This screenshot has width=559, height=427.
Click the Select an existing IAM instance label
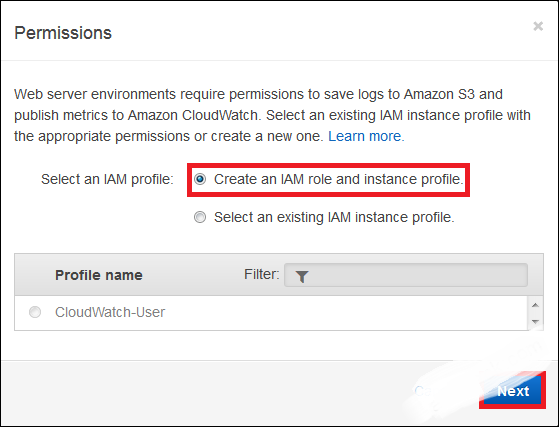click(334, 217)
